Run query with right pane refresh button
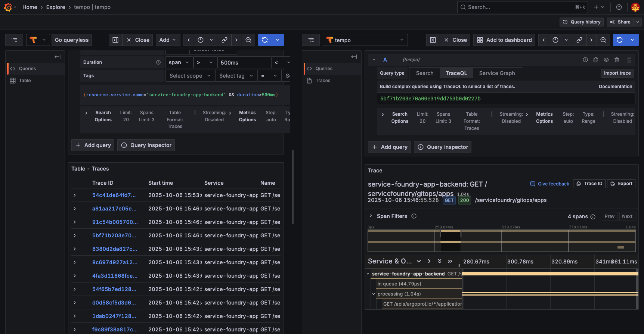Viewport: 644px width, 334px height. (x=620, y=40)
